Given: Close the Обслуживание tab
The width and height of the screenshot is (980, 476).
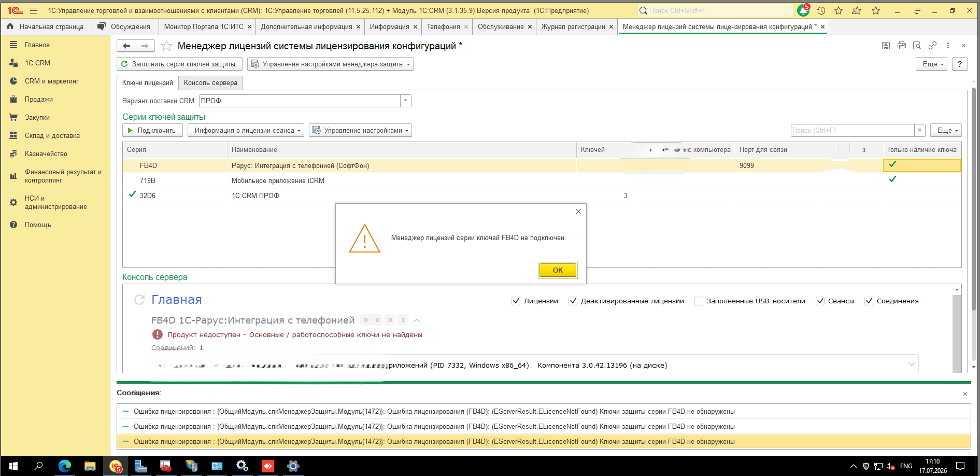Looking at the screenshot, I should (530, 27).
